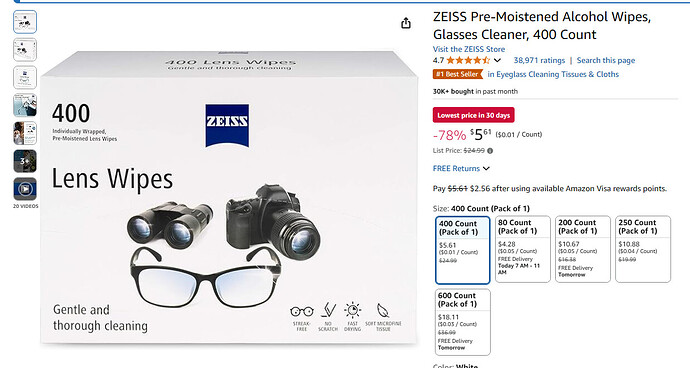This screenshot has height=368, width=690.
Task: Choose the 600 Count (Pack of 1) size
Action: (463, 322)
